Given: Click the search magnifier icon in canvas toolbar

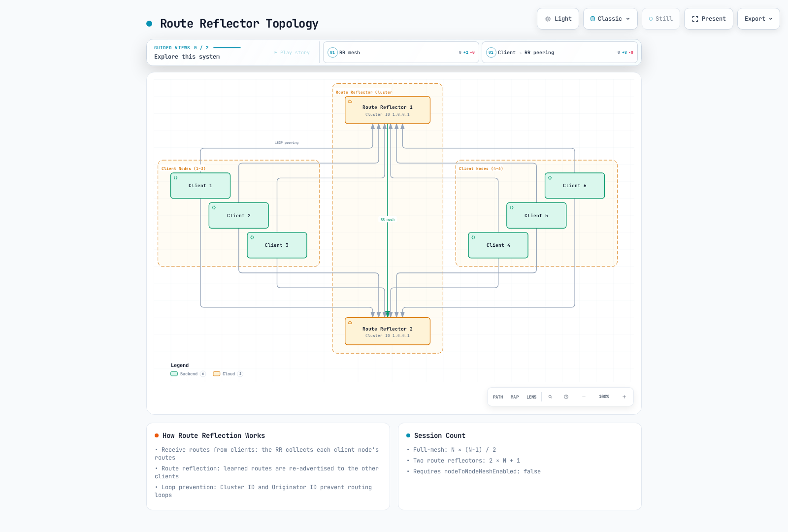Looking at the screenshot, I should coord(550,397).
